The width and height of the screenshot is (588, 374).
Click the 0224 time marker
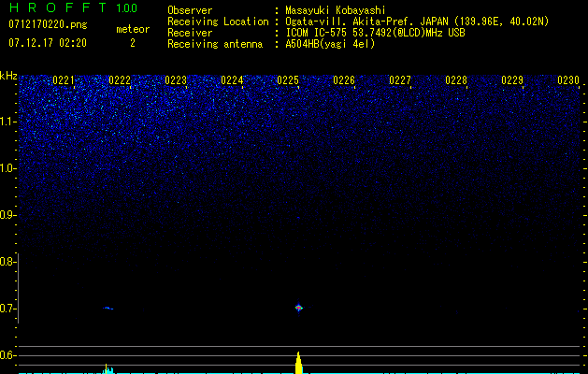click(x=232, y=80)
